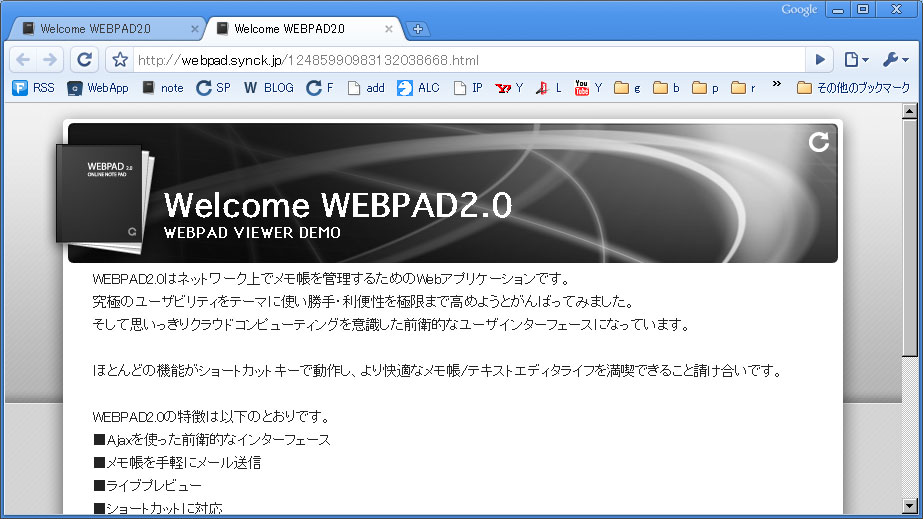
Task: Click the vertical scrollbar thumb
Action: tap(909, 237)
